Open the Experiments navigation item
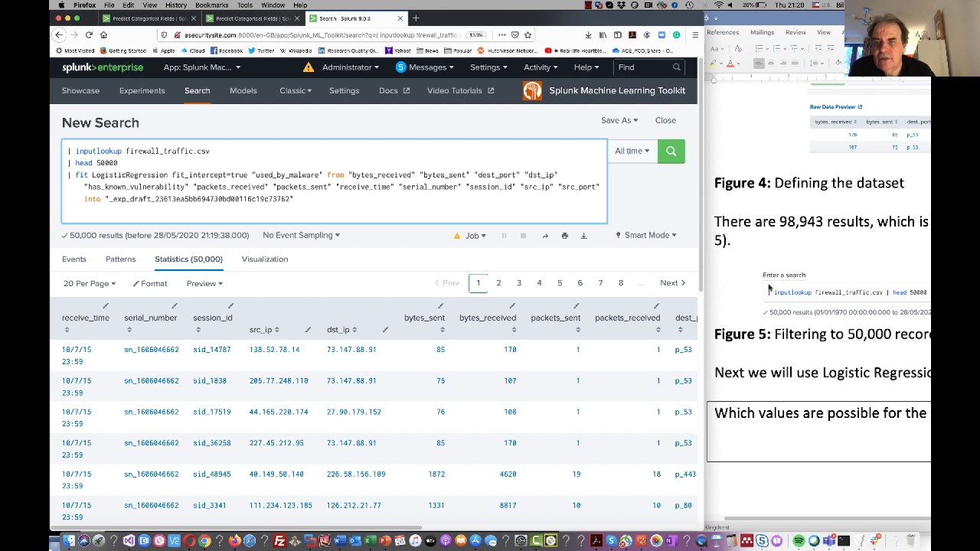 pyautogui.click(x=142, y=90)
